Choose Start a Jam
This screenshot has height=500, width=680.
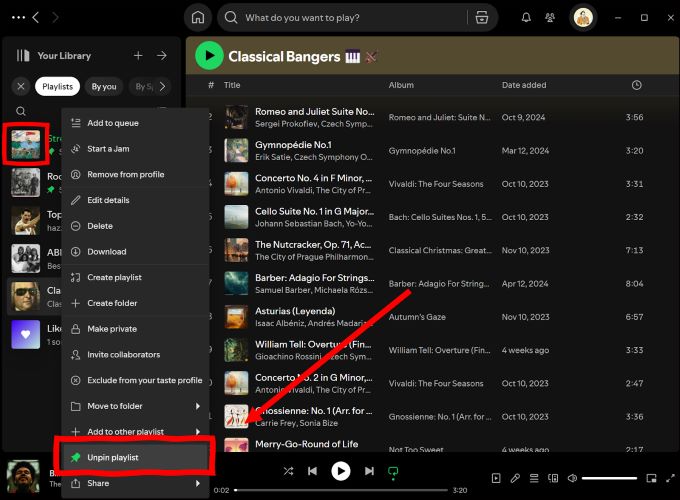click(136, 149)
